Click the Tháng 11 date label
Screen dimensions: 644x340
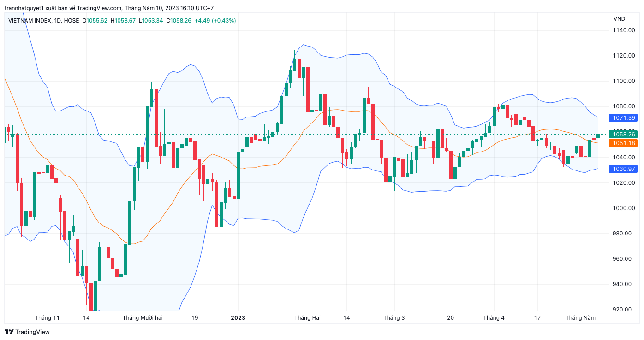(47, 318)
